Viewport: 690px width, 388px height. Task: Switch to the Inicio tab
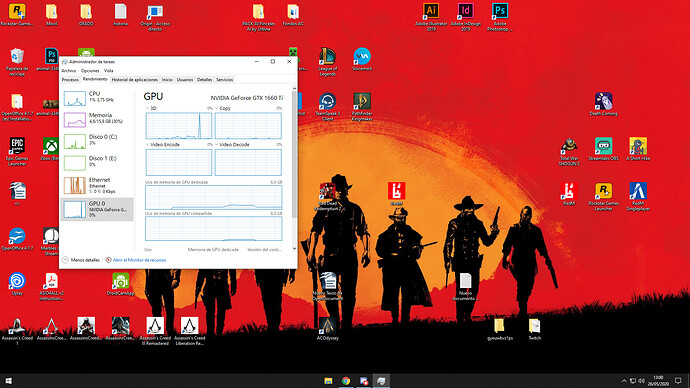(x=167, y=80)
